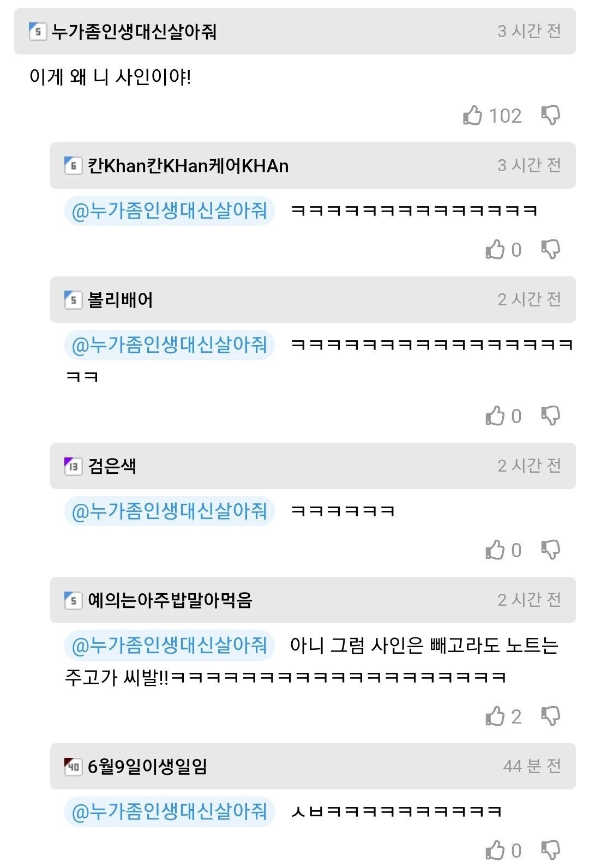Viewport: 589px width, 868px height.
Task: Open profile of 누가좀인생대신살아줘
Action: (x=134, y=32)
